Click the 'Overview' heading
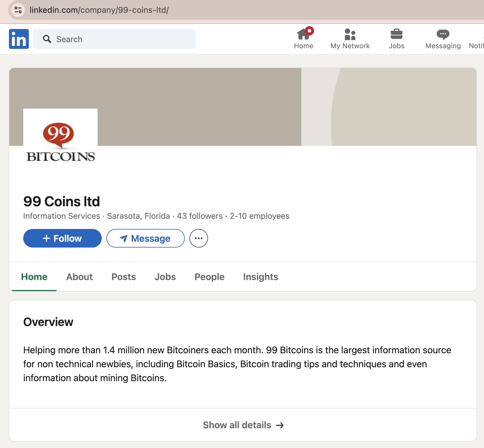Image resolution: width=484 pixels, height=448 pixels. coord(48,322)
